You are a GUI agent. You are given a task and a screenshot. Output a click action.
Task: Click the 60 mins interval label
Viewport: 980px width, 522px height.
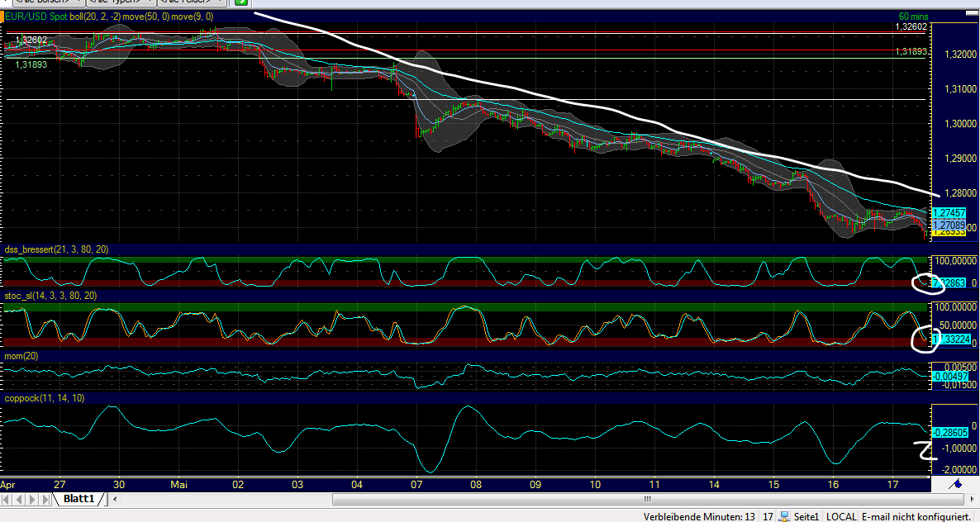(x=914, y=17)
